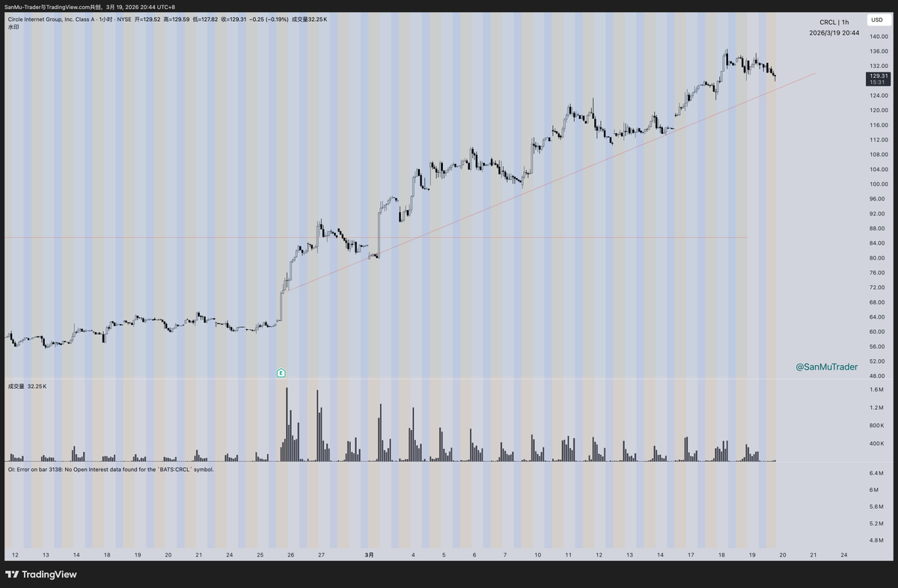Click the @SanMuTrader watermark link
The width and height of the screenshot is (898, 588).
(x=826, y=367)
